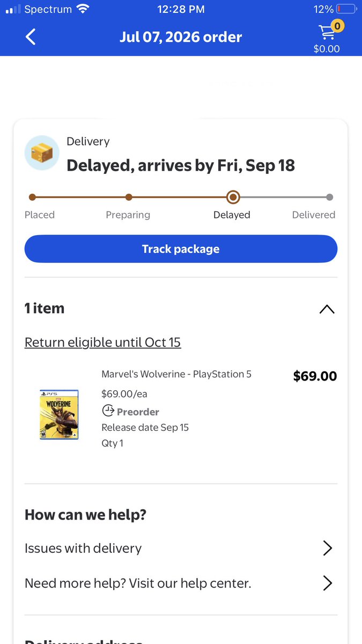
Task: Open Issues with delivery chevron
Action: 327,548
